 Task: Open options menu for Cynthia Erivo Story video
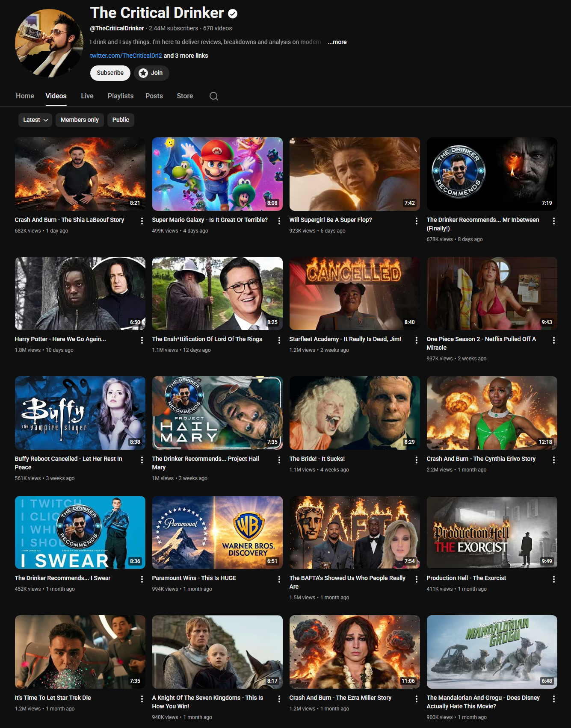[554, 460]
